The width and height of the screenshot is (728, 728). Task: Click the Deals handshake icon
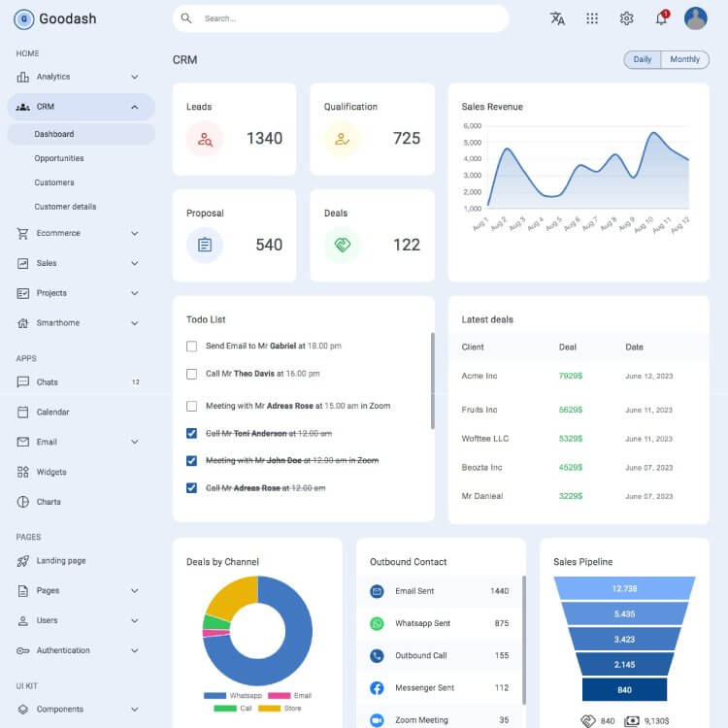343,245
